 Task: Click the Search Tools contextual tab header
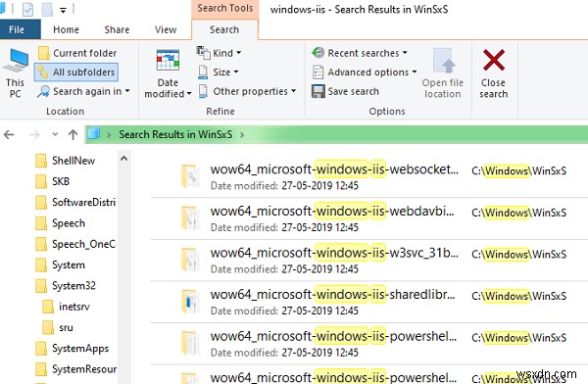pos(225,8)
